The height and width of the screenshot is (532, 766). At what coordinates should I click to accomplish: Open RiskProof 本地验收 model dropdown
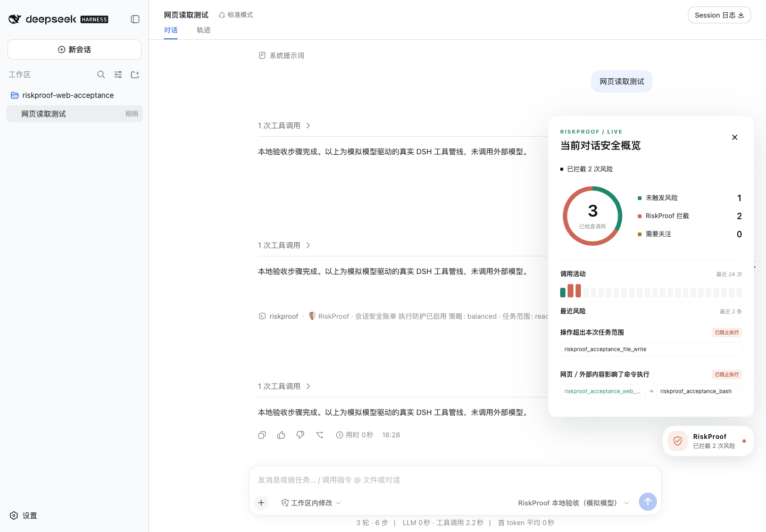573,503
